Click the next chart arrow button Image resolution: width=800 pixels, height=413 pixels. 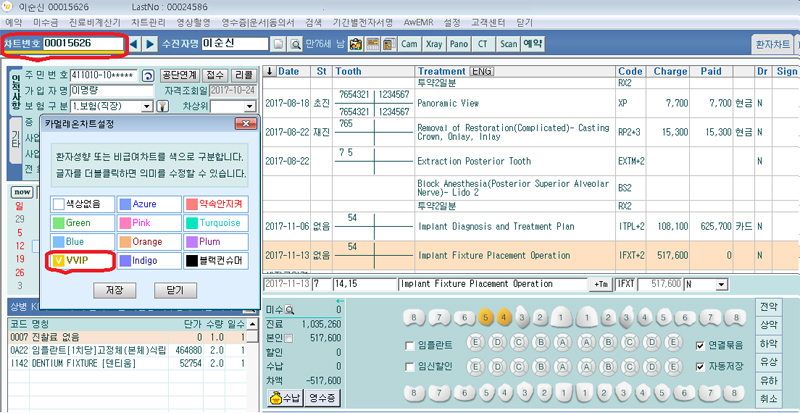coord(150,44)
